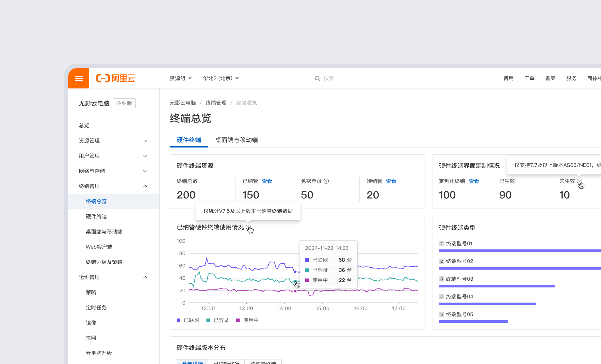
Task: Click the 16:00 axis label
Action: (x=361, y=308)
